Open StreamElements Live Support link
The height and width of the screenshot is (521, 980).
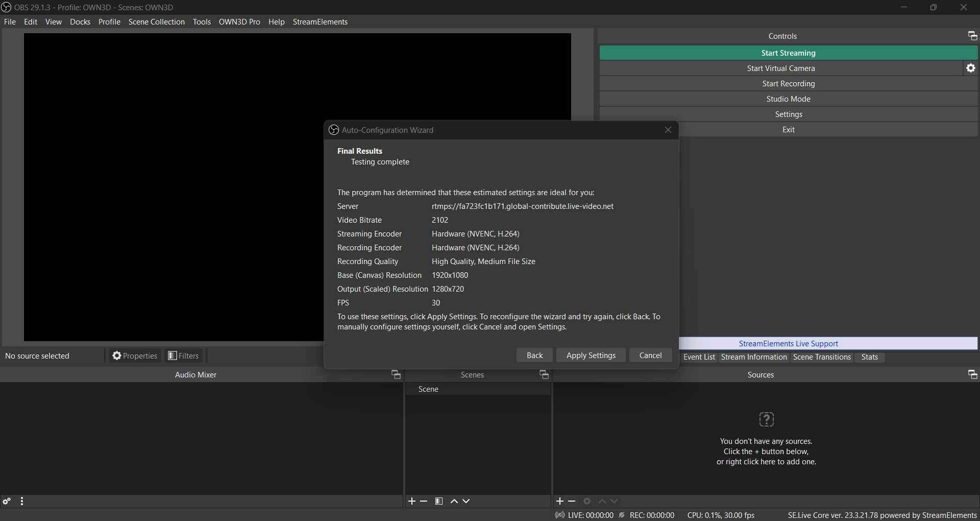(x=789, y=344)
